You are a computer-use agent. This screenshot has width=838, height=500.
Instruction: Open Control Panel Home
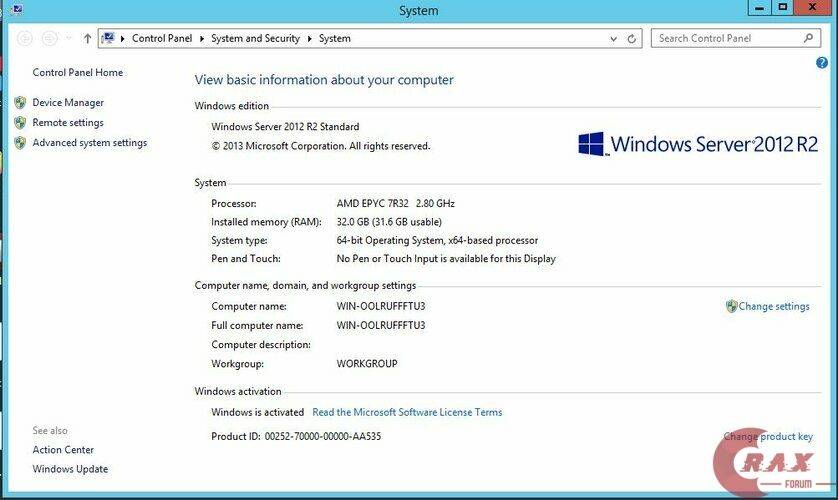pyautogui.click(x=77, y=73)
